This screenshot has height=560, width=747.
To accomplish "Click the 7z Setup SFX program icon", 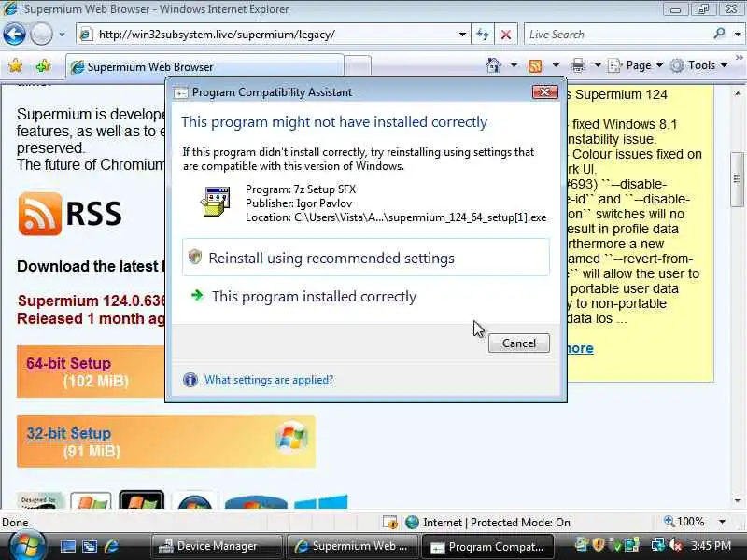I will click(216, 202).
